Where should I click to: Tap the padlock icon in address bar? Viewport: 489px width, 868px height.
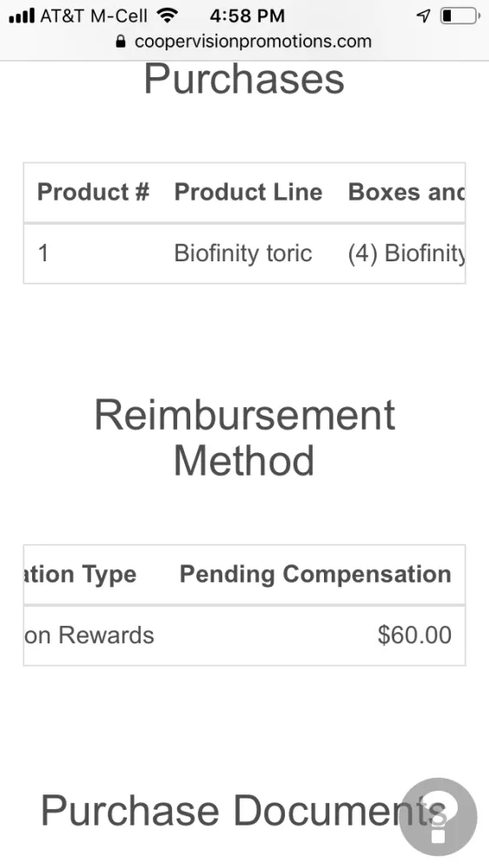point(121,42)
